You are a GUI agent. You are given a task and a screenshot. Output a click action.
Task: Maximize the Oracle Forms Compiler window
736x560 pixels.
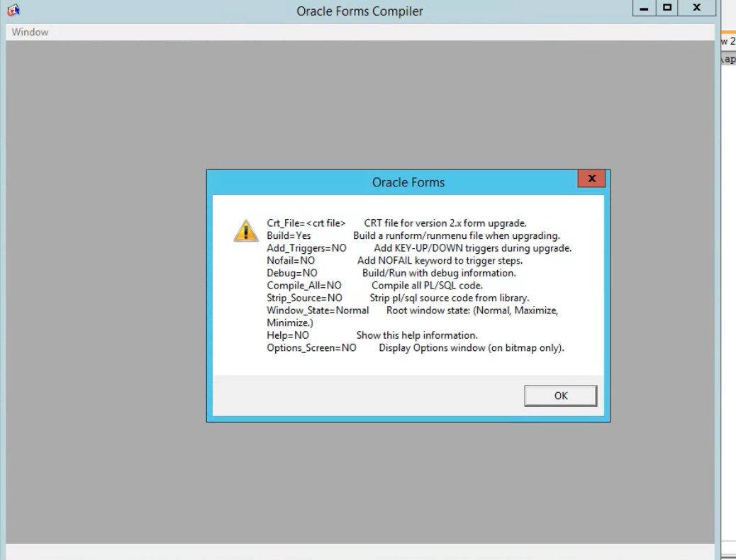coord(666,9)
